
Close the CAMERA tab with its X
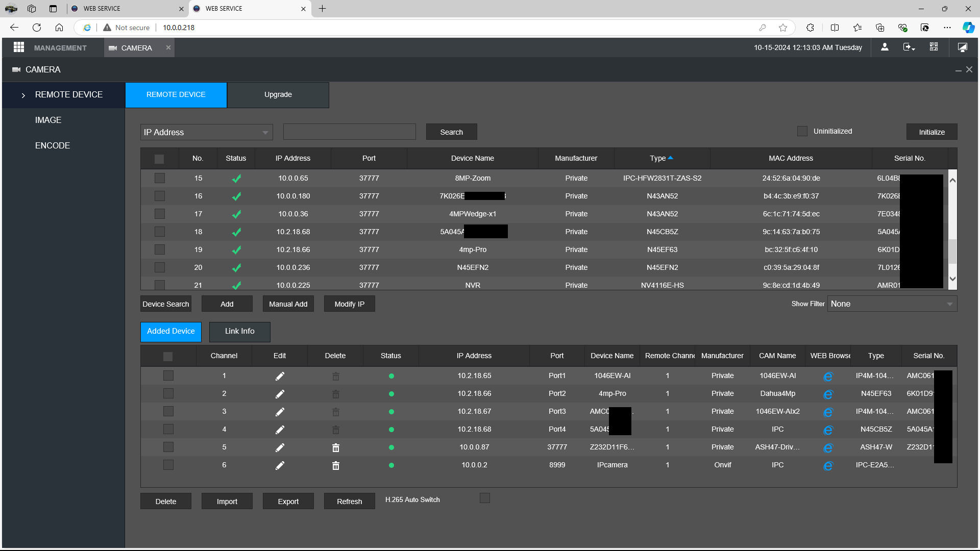click(168, 47)
